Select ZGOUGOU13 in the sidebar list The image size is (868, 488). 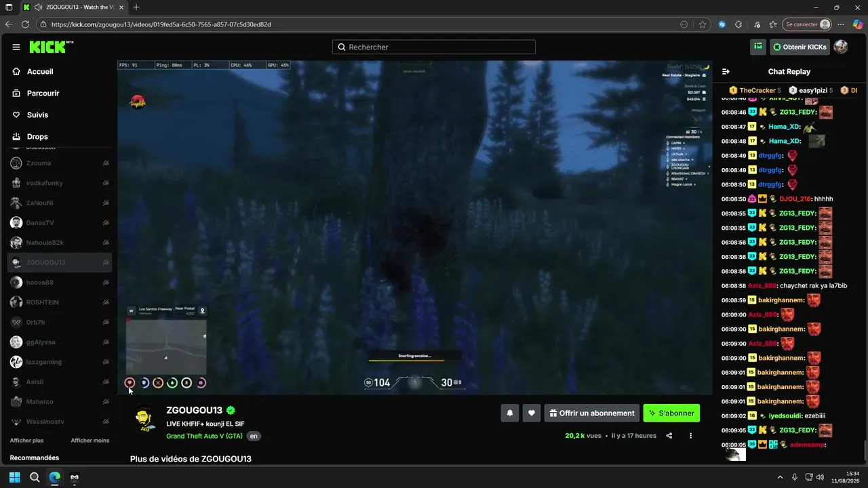point(60,263)
